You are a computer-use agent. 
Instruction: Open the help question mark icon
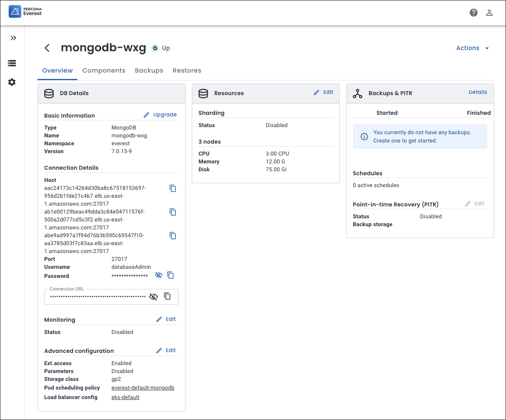tap(474, 13)
